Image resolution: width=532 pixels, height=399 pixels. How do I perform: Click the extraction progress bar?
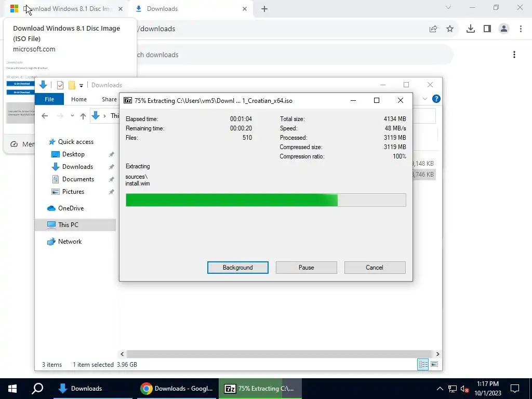pyautogui.click(x=265, y=200)
